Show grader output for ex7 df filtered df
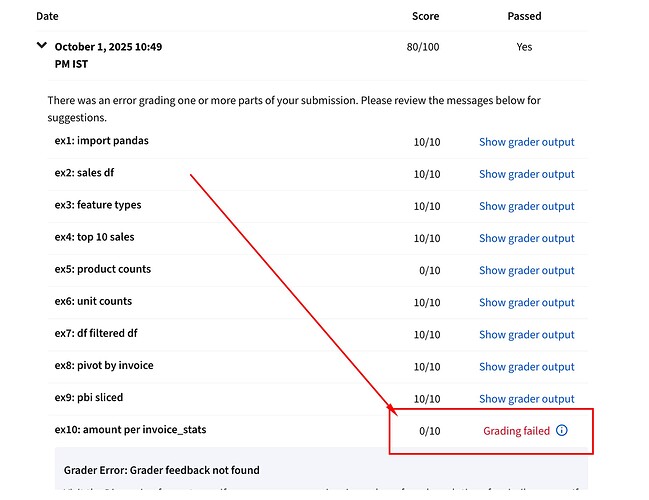Image resolution: width=649 pixels, height=500 pixels. pos(526,334)
